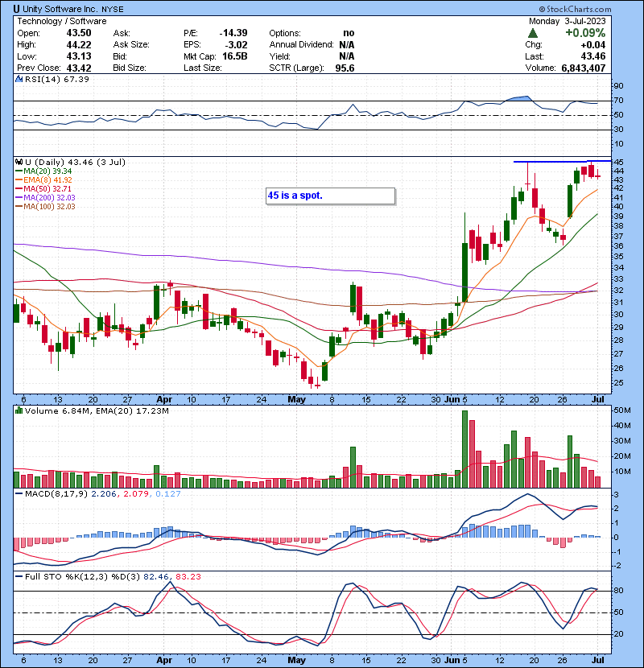Click the 90 tick on RSI axis
This screenshot has width=644, height=668.
tap(618, 86)
